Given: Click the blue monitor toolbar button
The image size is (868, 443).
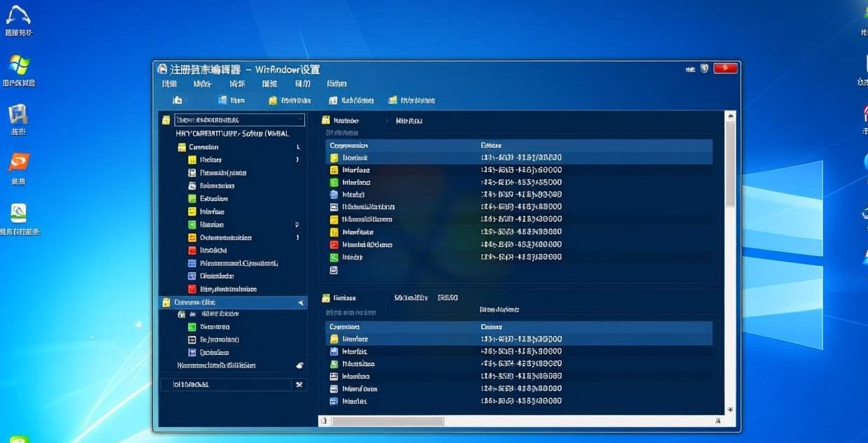Looking at the screenshot, I should pyautogui.click(x=232, y=100).
